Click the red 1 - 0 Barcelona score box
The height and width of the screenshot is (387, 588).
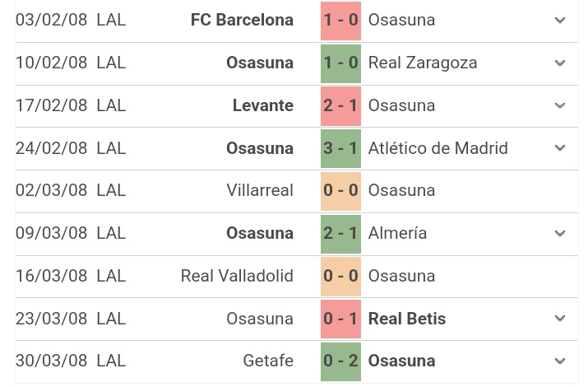[340, 21]
